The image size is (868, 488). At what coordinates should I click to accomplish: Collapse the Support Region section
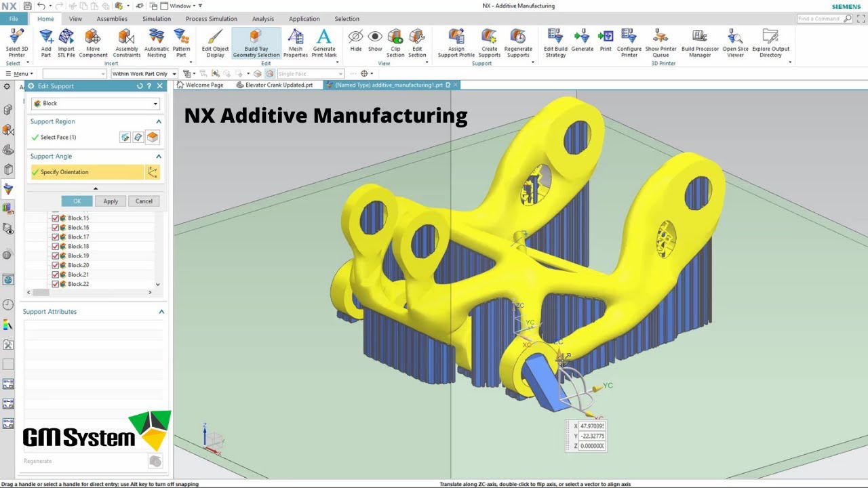click(159, 121)
